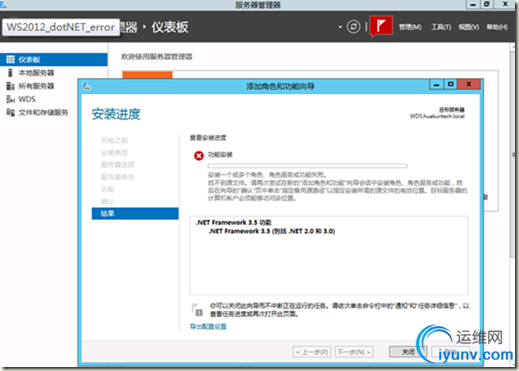Click the 文件和存储服务 storage icon

10,112
